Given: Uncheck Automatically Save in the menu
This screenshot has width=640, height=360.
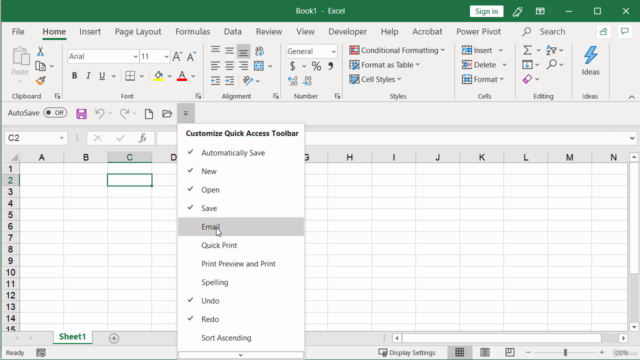Looking at the screenshot, I should [x=241, y=153].
